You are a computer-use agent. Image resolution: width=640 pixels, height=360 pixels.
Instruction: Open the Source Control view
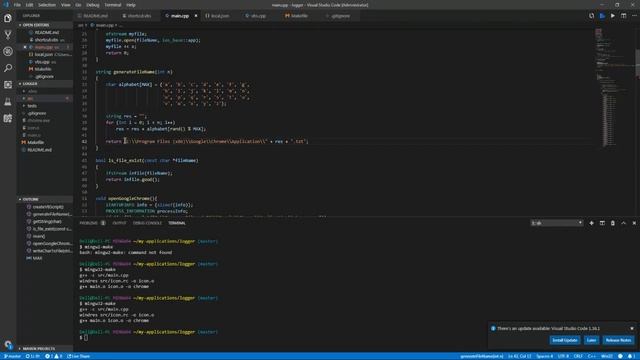click(x=8, y=35)
